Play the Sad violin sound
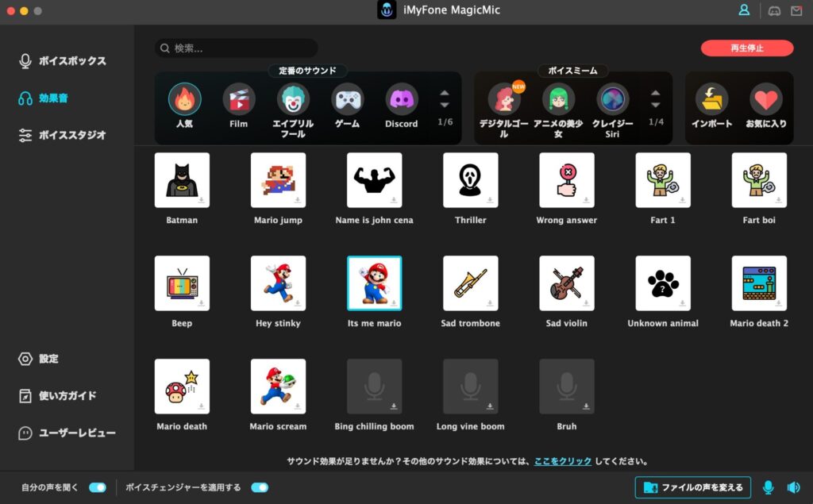Image resolution: width=813 pixels, height=504 pixels. point(567,283)
